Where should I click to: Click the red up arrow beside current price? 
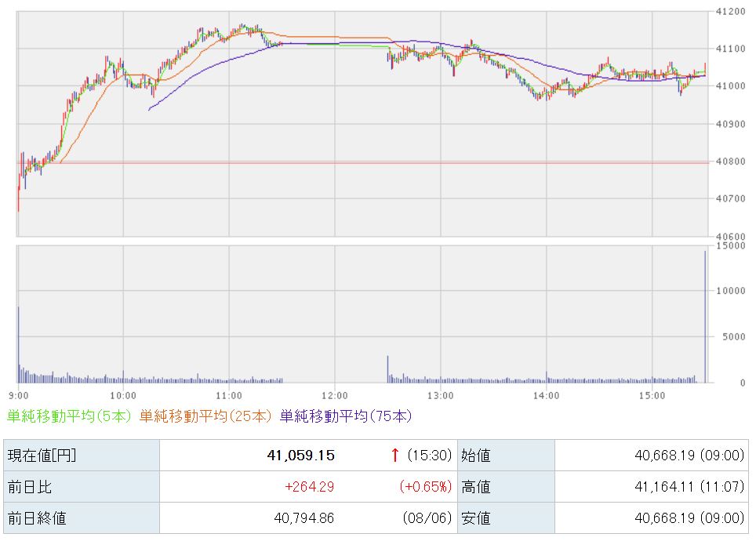[395, 456]
